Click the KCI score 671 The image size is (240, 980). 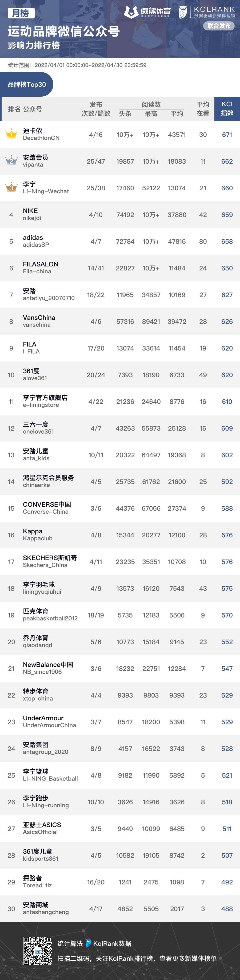227,135
